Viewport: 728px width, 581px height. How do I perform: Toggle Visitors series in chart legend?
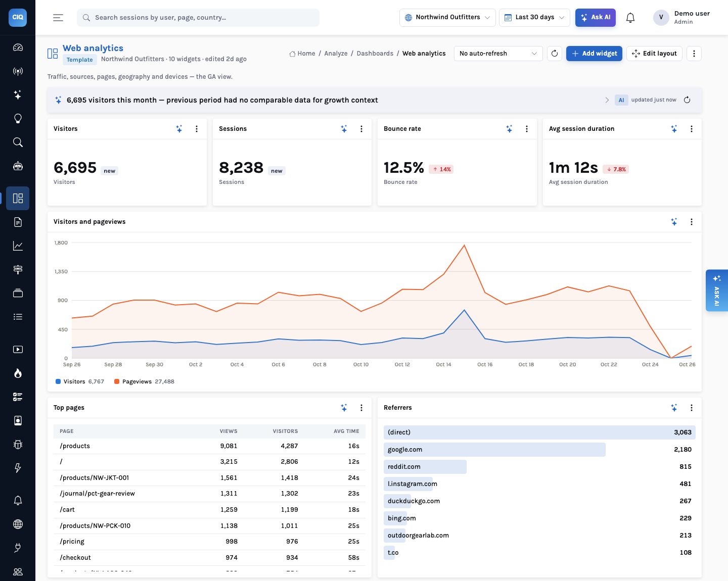point(80,381)
